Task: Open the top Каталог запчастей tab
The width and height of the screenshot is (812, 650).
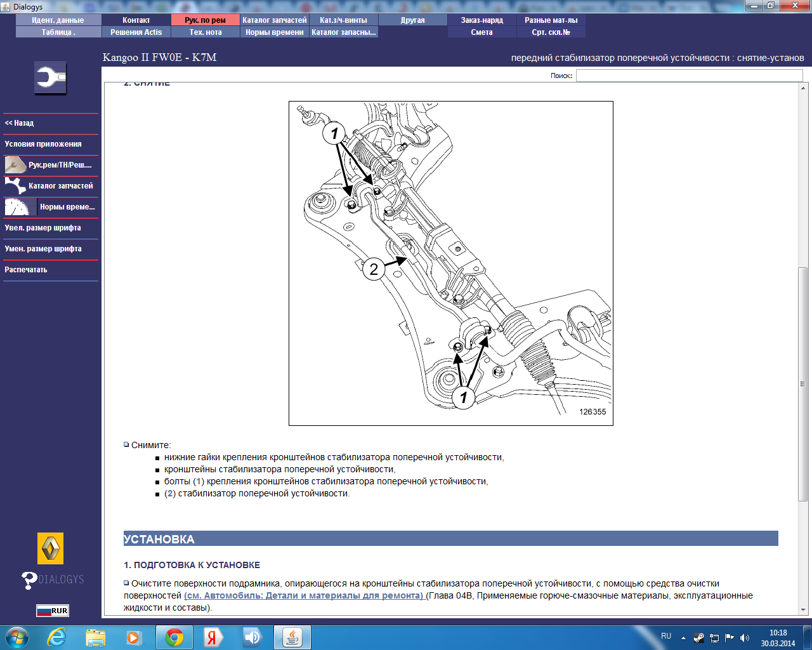Action: [x=275, y=20]
